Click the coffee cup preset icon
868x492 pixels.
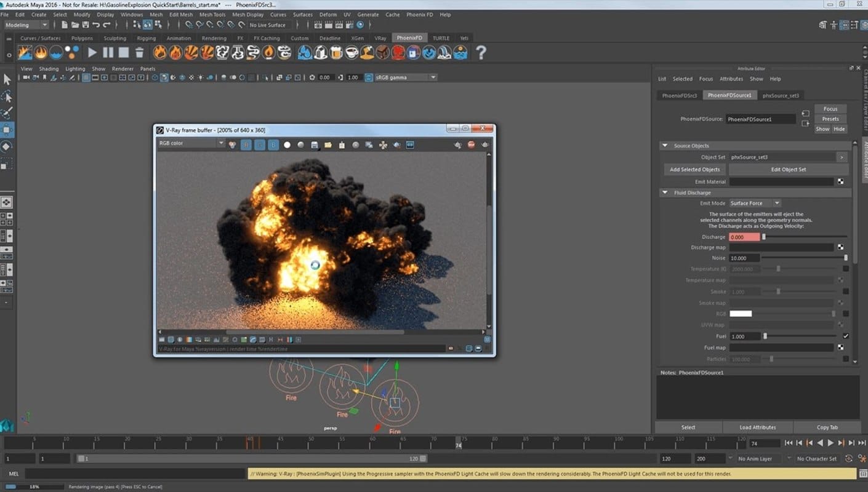[352, 53]
